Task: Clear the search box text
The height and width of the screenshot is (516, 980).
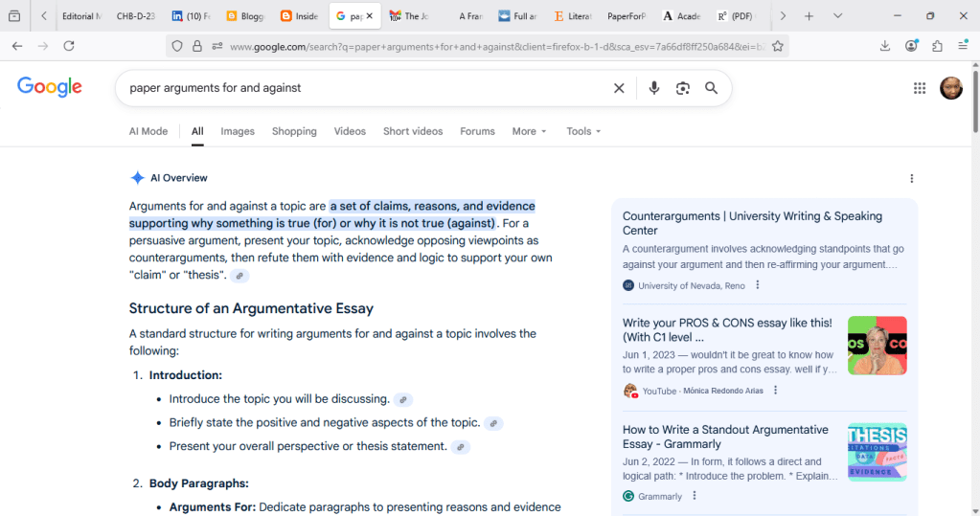Action: pos(619,88)
